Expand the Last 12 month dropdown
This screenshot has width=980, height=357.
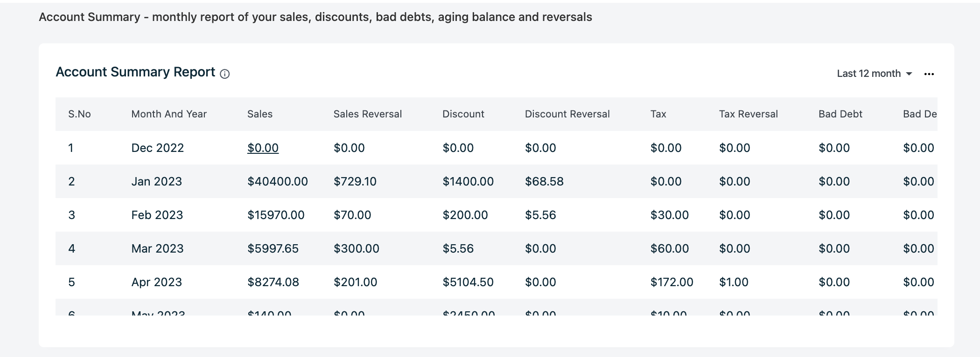[x=874, y=74]
